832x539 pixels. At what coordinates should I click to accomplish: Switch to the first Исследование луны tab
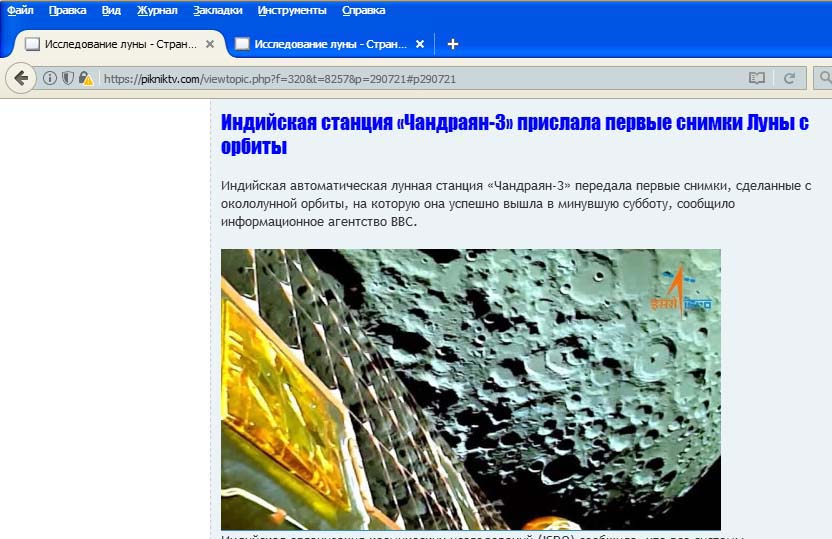point(120,44)
